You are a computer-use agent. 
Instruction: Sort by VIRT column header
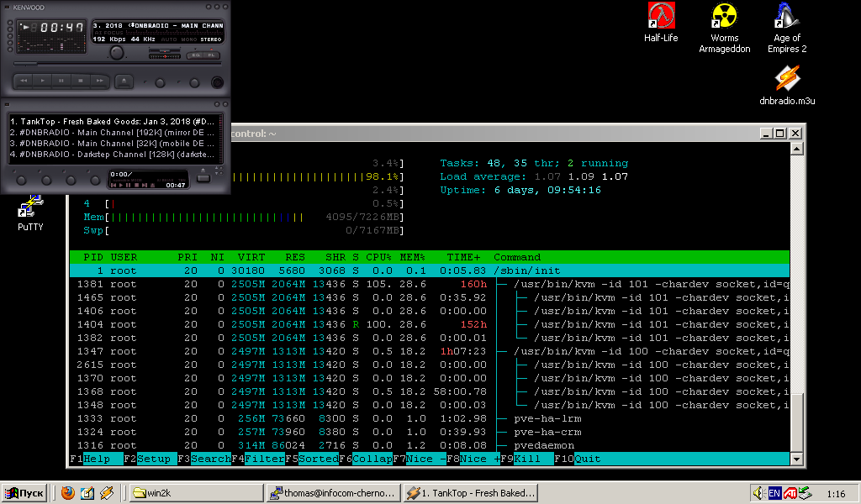click(251, 257)
